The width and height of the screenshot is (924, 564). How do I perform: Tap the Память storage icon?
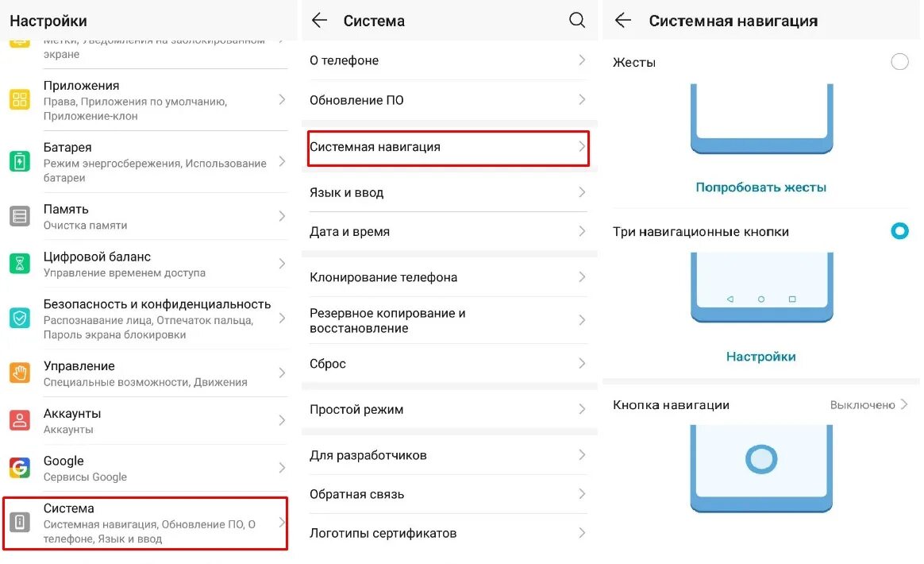[20, 216]
